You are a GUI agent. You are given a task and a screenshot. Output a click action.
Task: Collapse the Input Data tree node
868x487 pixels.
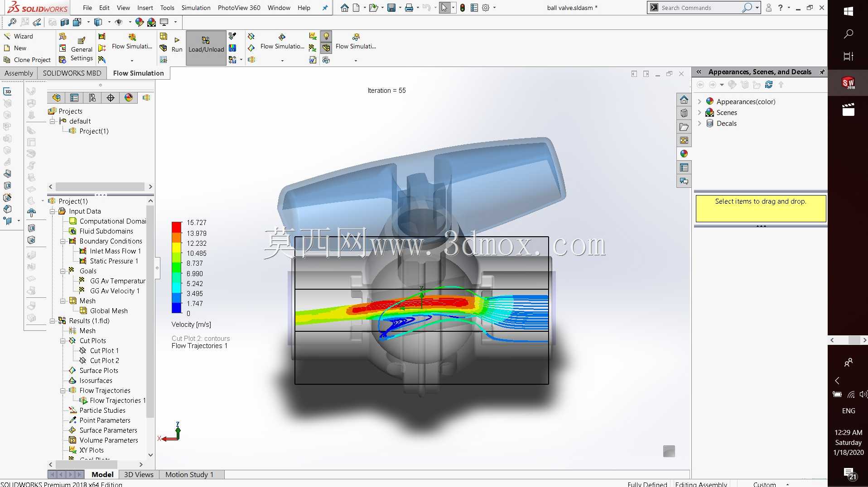click(x=53, y=211)
